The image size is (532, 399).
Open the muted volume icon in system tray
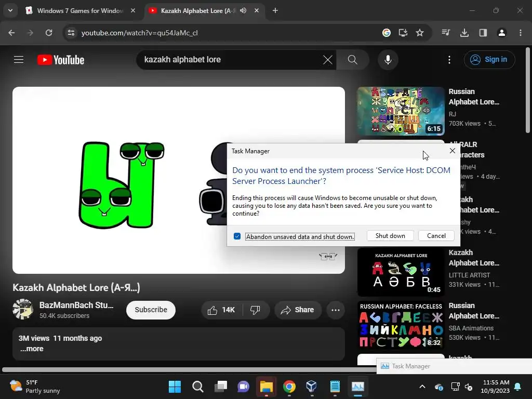pos(469,387)
